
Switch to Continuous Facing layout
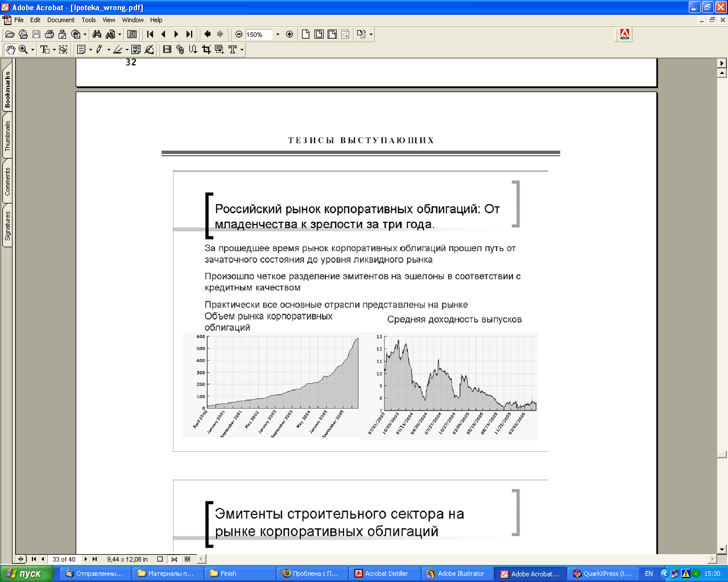click(187, 559)
